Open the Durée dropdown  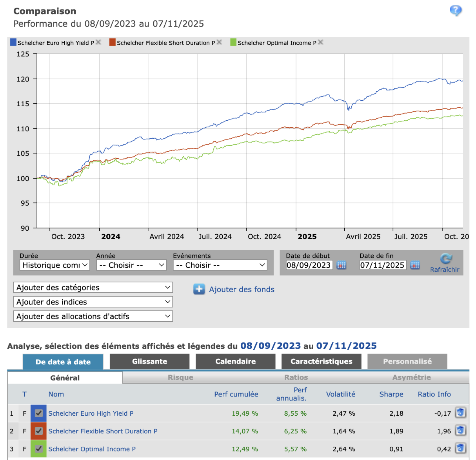tap(55, 265)
